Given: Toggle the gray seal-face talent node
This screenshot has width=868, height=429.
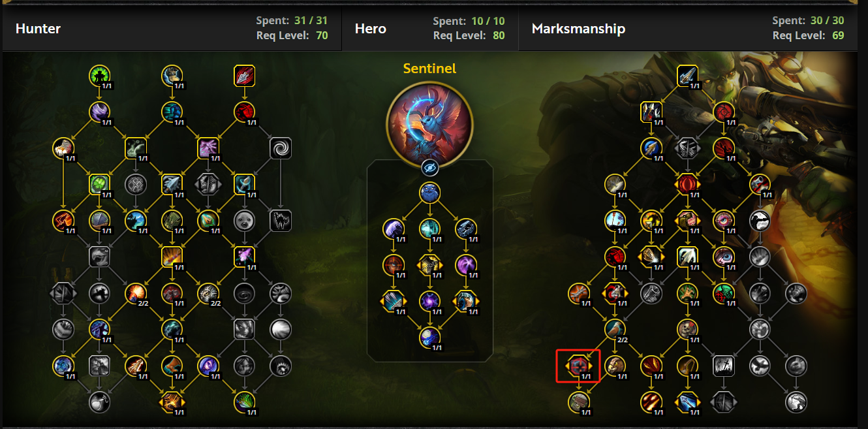Looking at the screenshot, I should (x=245, y=221).
